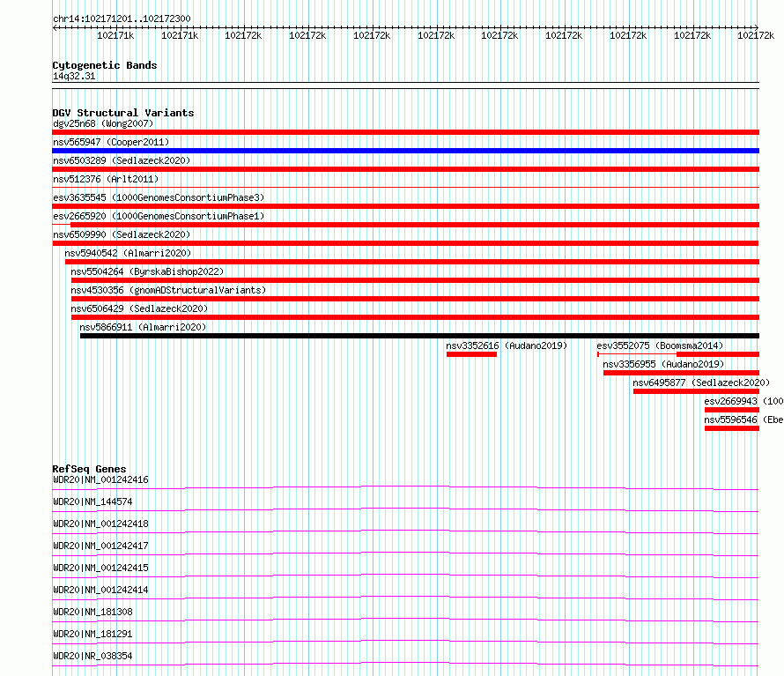The height and width of the screenshot is (676, 784).
Task: Click the chr14:102171201..102172300 region label
Action: [122, 19]
